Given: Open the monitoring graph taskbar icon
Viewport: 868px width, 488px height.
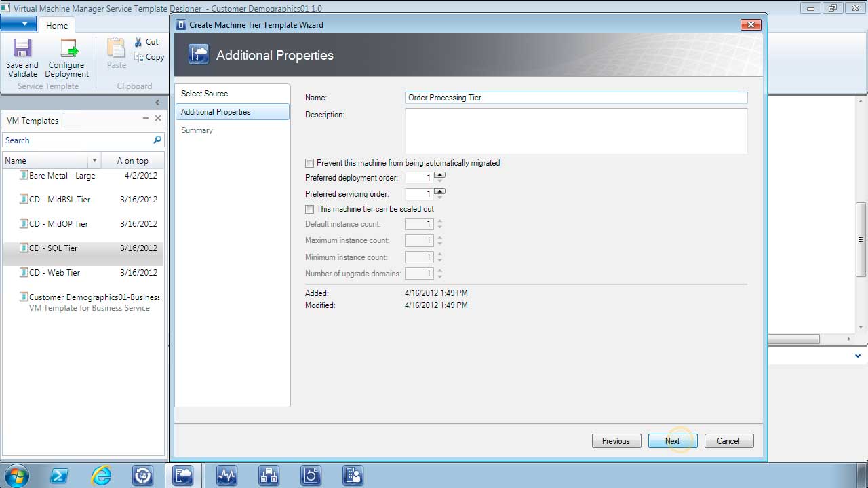Looking at the screenshot, I should click(x=226, y=476).
